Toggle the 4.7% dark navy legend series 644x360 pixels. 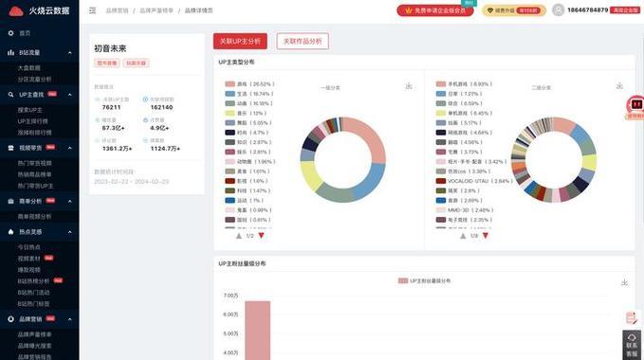(247, 133)
